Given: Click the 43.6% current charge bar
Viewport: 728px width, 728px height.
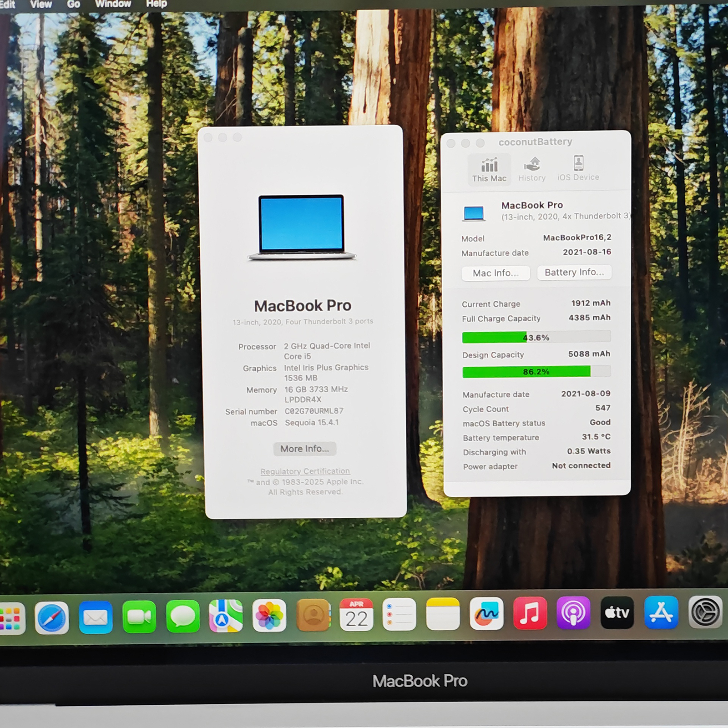Looking at the screenshot, I should (x=536, y=337).
